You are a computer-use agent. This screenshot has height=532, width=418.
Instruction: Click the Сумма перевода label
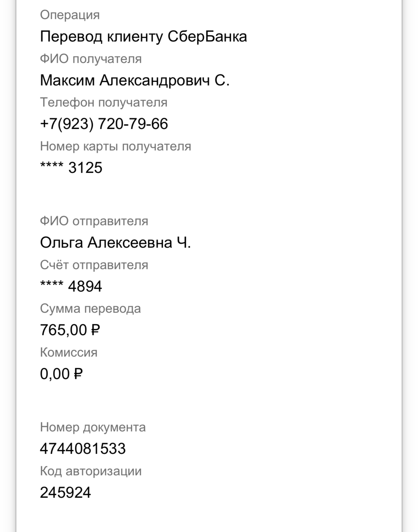pyautogui.click(x=91, y=309)
